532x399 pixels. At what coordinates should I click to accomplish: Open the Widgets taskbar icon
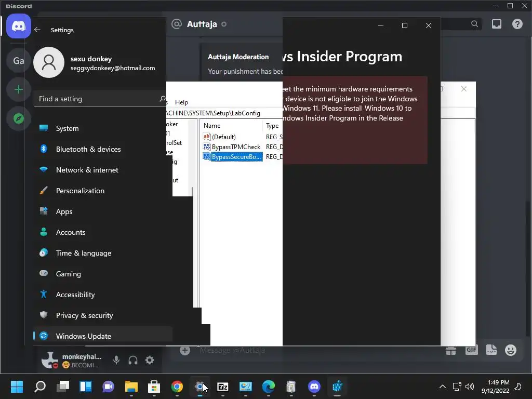[x=86, y=387]
